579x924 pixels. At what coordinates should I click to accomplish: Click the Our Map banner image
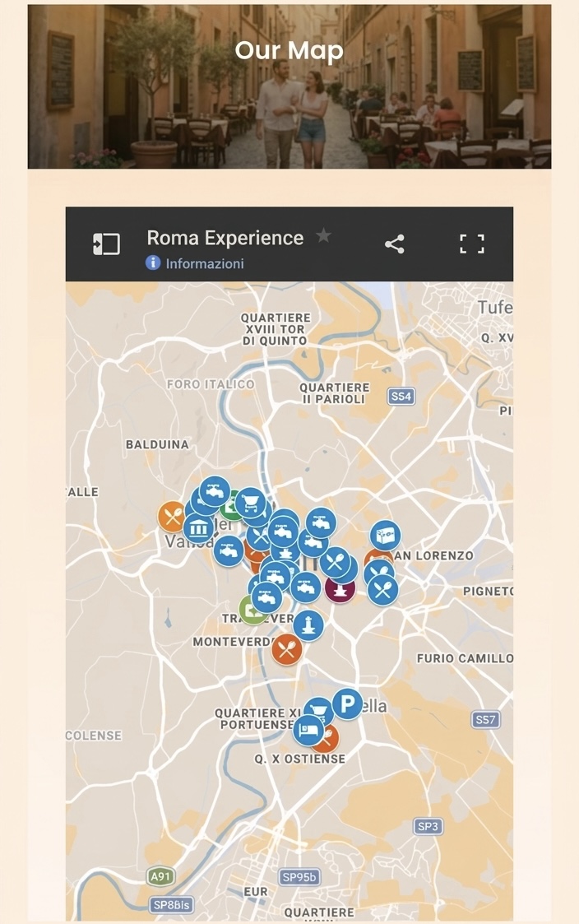tap(289, 86)
